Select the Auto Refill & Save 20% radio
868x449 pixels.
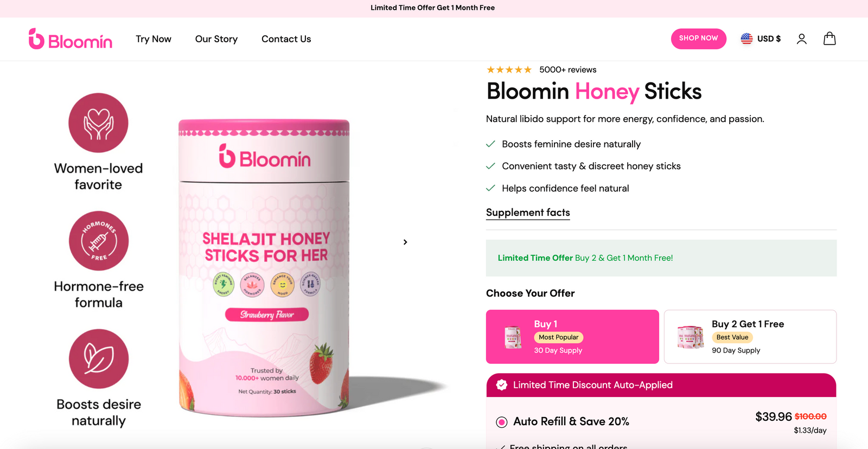coord(502,422)
